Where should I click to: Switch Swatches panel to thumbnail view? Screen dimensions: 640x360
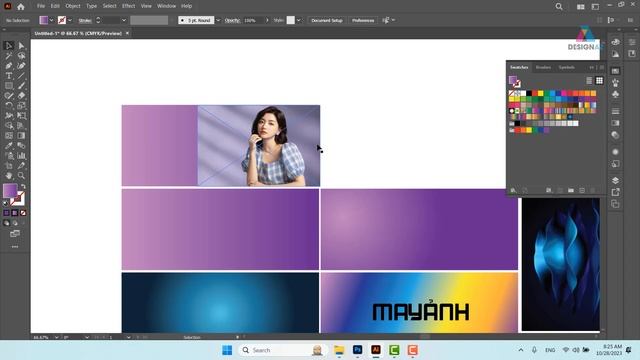pyautogui.click(x=599, y=80)
